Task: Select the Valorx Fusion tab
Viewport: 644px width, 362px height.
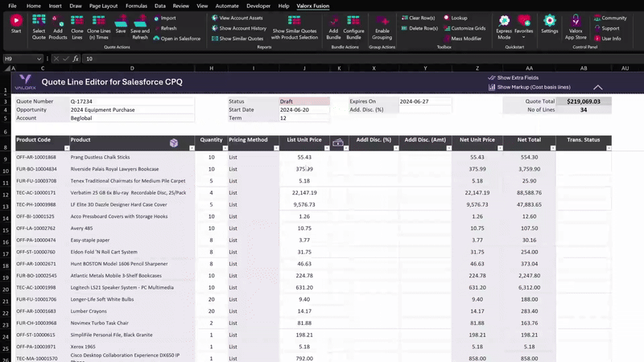Action: (313, 6)
